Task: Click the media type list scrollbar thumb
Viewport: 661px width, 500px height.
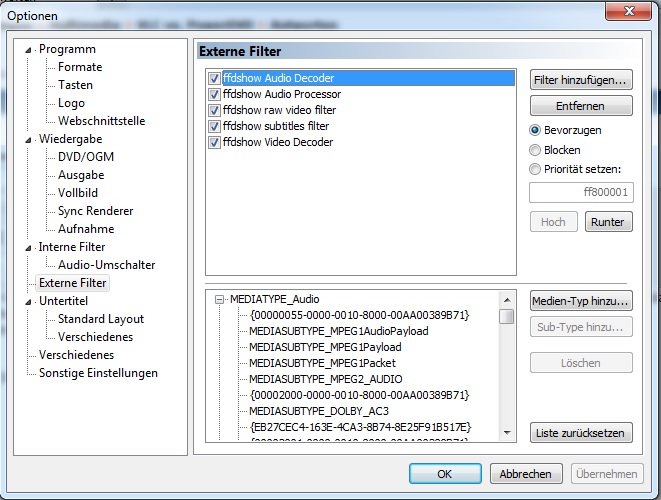Action: coord(507,317)
